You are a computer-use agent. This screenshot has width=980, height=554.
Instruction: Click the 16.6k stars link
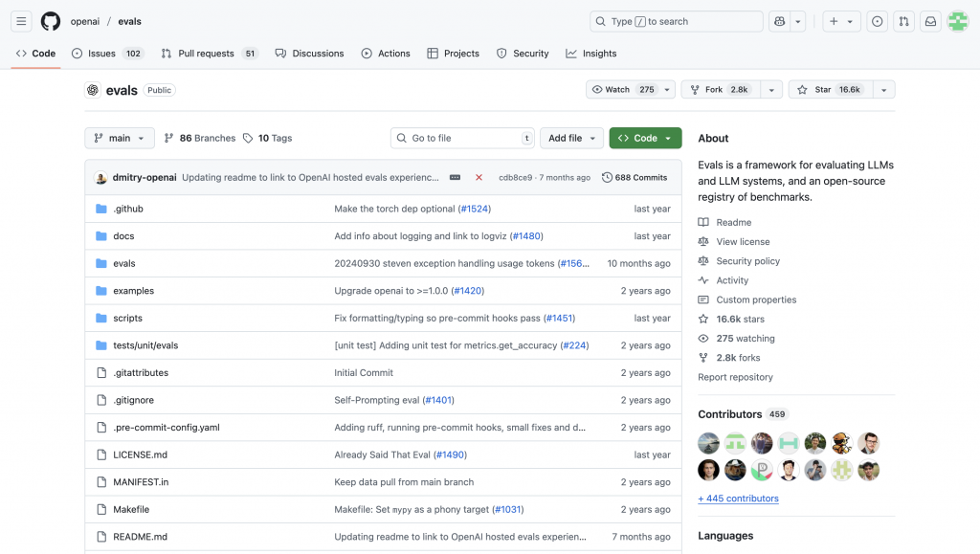tap(740, 320)
